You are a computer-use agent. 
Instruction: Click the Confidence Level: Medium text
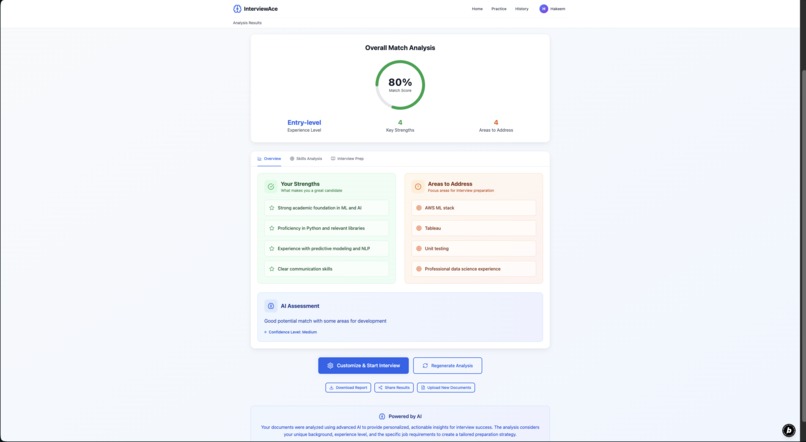(292, 332)
